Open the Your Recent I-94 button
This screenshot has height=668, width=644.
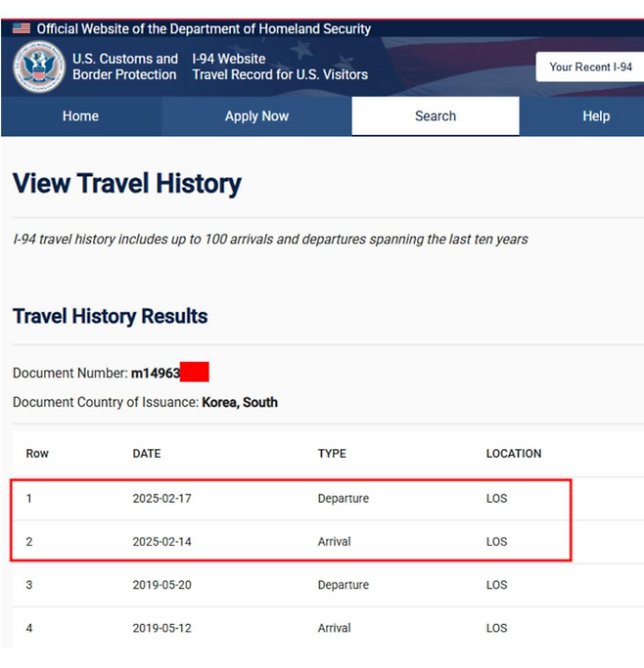(590, 67)
